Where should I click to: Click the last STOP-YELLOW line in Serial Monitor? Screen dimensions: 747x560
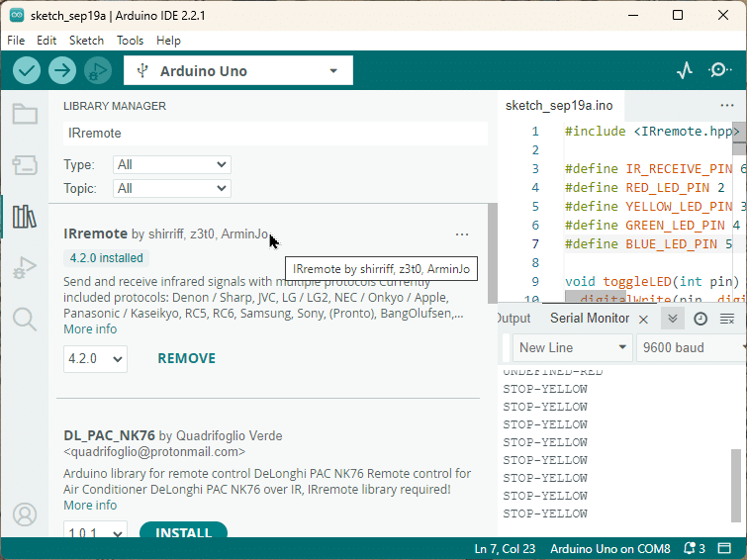pos(545,513)
